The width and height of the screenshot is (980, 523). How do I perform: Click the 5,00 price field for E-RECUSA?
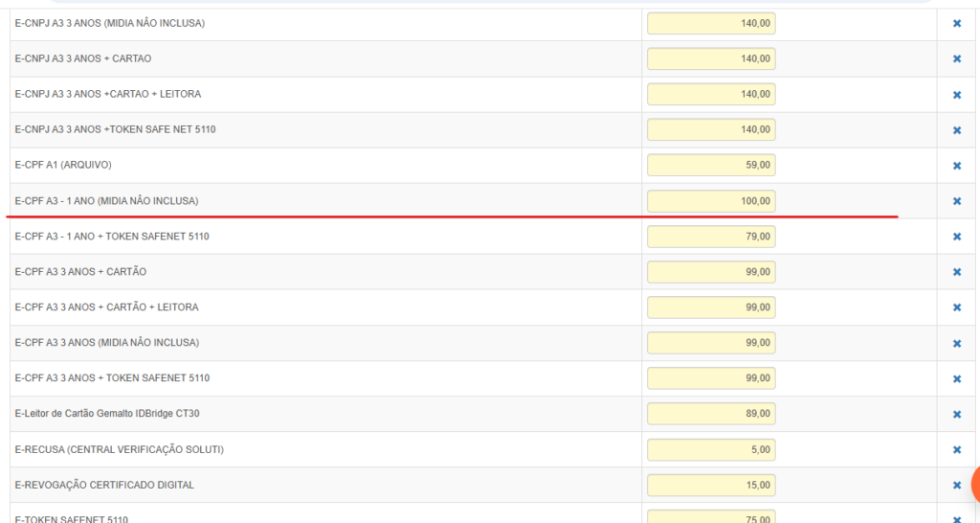pos(710,449)
